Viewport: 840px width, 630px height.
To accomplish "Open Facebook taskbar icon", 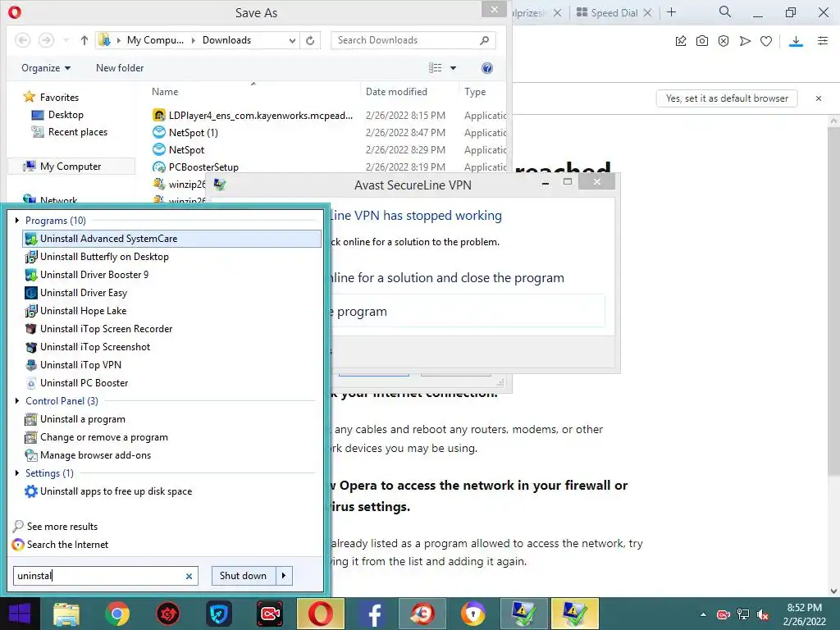I will [x=372, y=614].
